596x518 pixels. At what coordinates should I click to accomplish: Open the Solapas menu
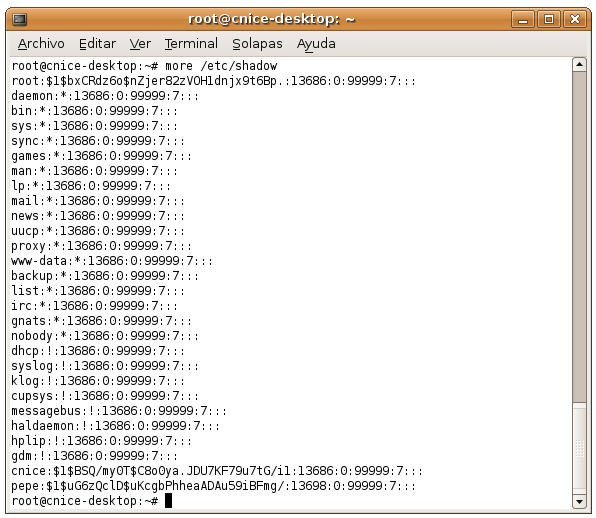point(257,44)
